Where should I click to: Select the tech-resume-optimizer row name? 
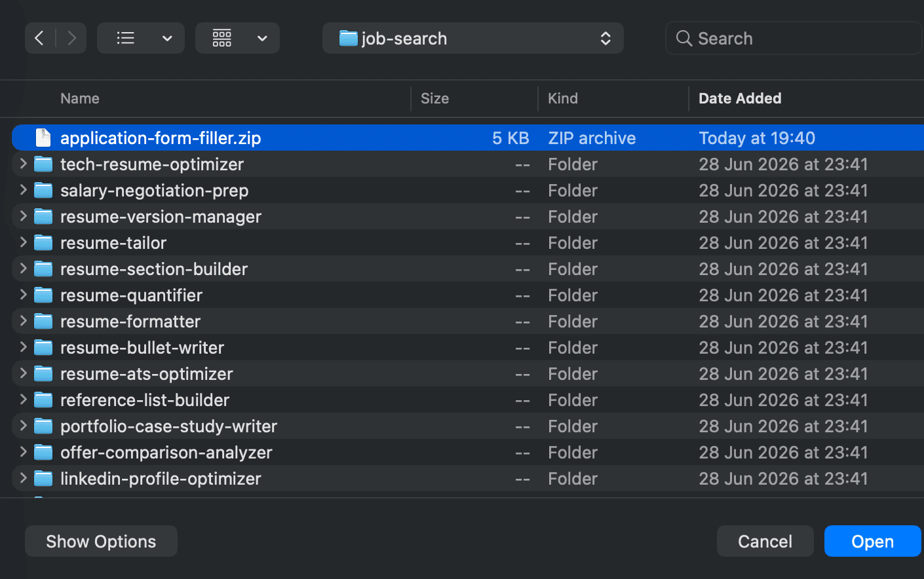point(152,164)
